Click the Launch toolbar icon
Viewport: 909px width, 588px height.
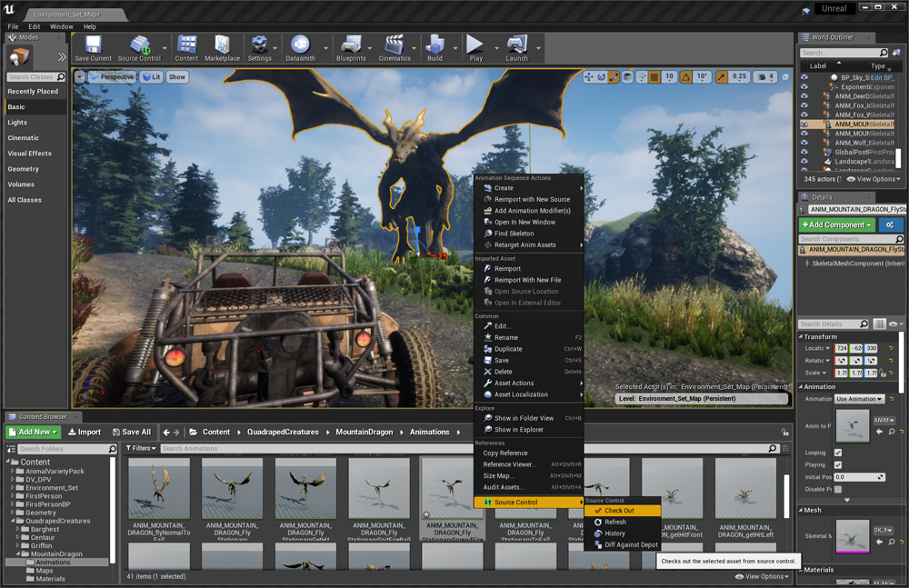(516, 48)
